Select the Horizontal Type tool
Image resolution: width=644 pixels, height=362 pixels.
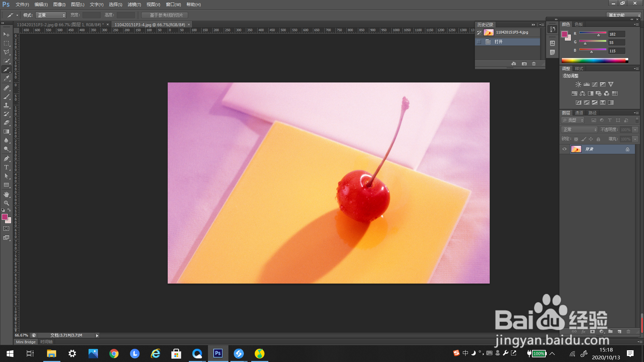tap(6, 167)
